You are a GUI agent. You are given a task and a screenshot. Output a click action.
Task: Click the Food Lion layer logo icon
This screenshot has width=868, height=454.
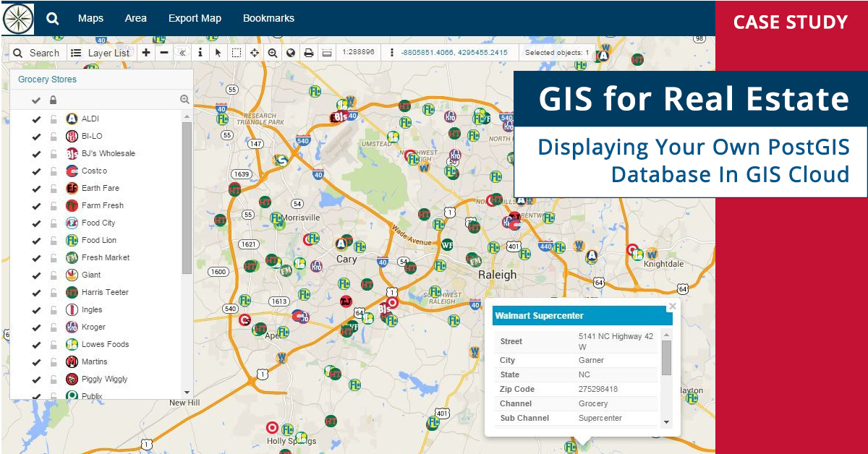72,240
